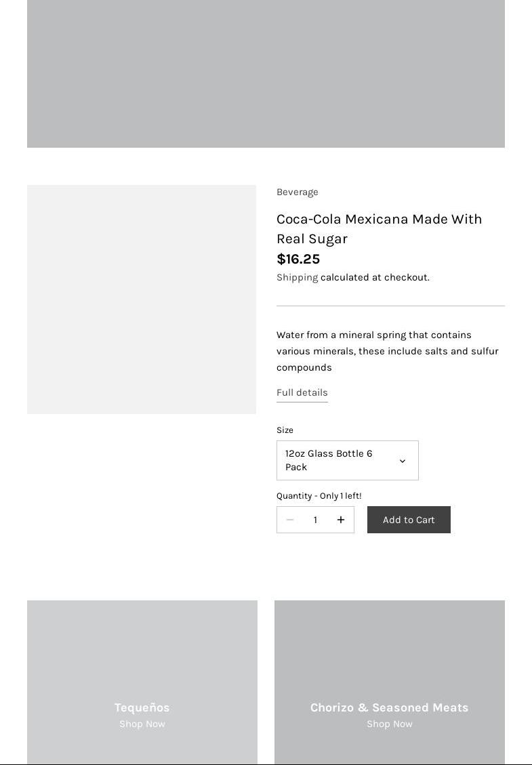View the Full details link
Image resolution: width=532 pixels, height=765 pixels.
302,392
